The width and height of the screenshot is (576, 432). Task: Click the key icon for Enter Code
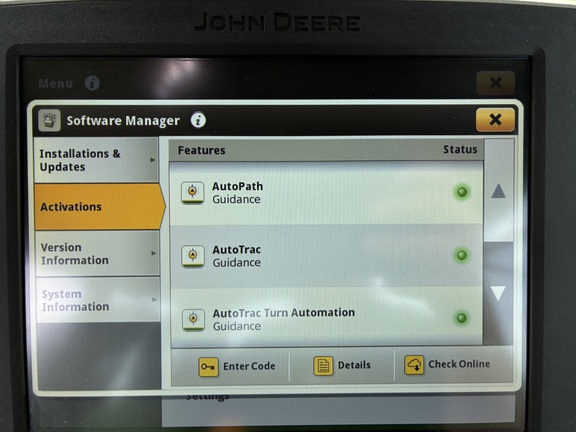pos(208,367)
